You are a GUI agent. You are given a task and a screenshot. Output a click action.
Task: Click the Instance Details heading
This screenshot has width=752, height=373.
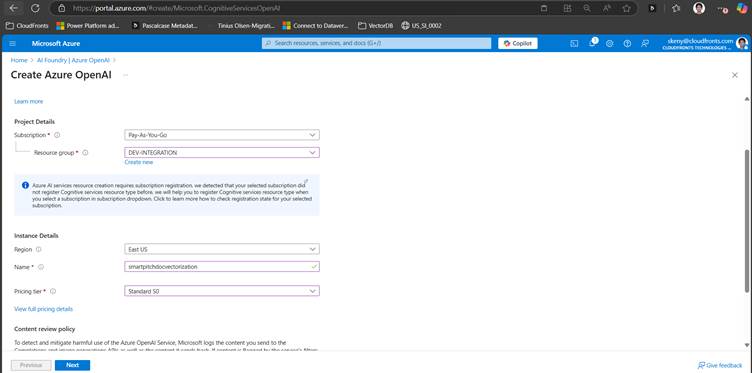click(x=36, y=236)
